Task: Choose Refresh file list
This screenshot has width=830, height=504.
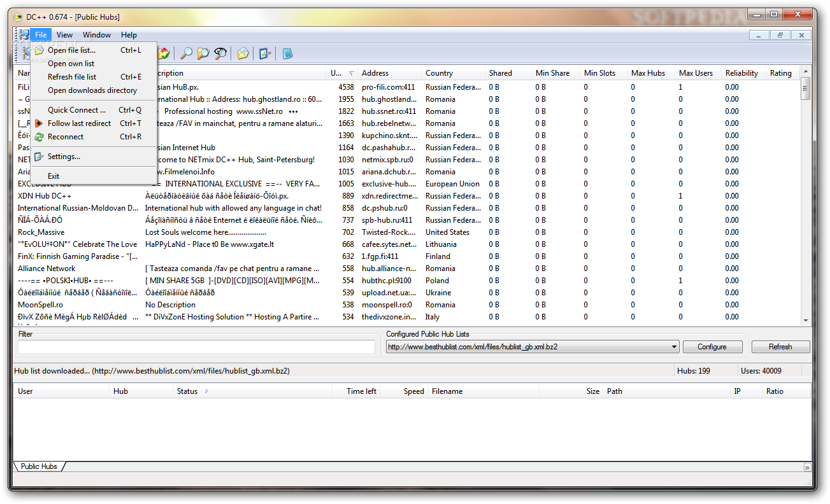Action: (x=94, y=77)
